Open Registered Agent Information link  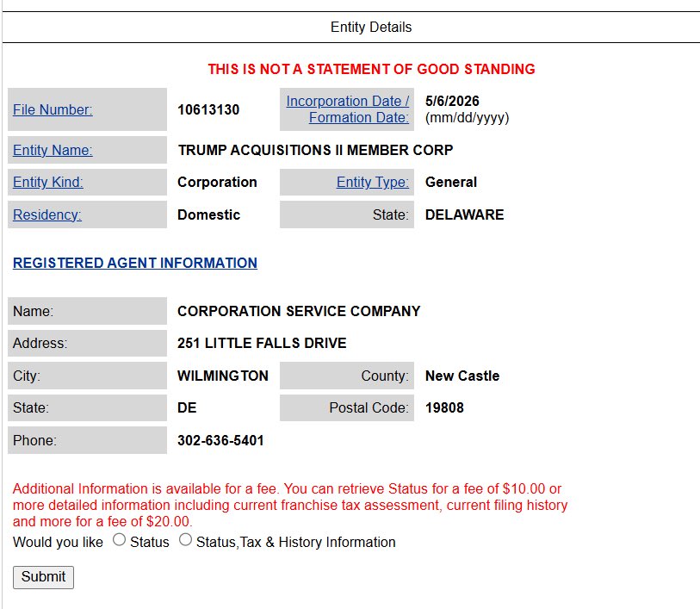[135, 263]
